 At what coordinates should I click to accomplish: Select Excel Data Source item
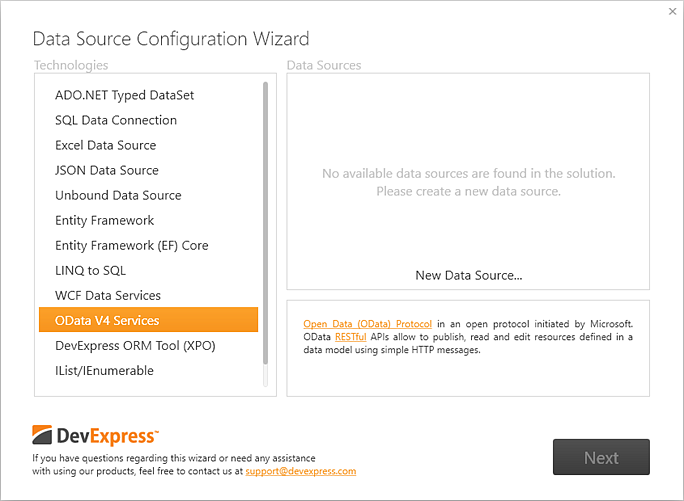click(x=105, y=145)
